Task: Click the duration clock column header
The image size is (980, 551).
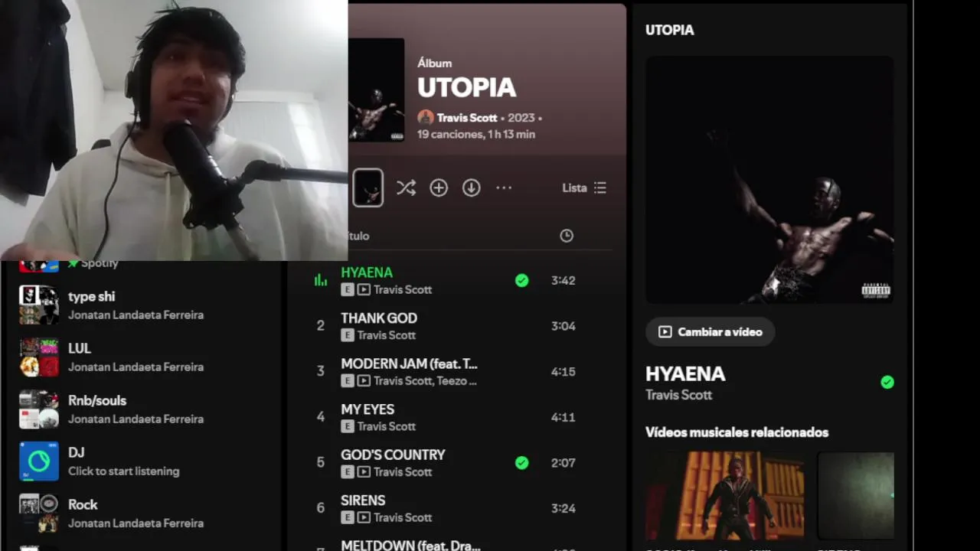Action: pos(567,236)
